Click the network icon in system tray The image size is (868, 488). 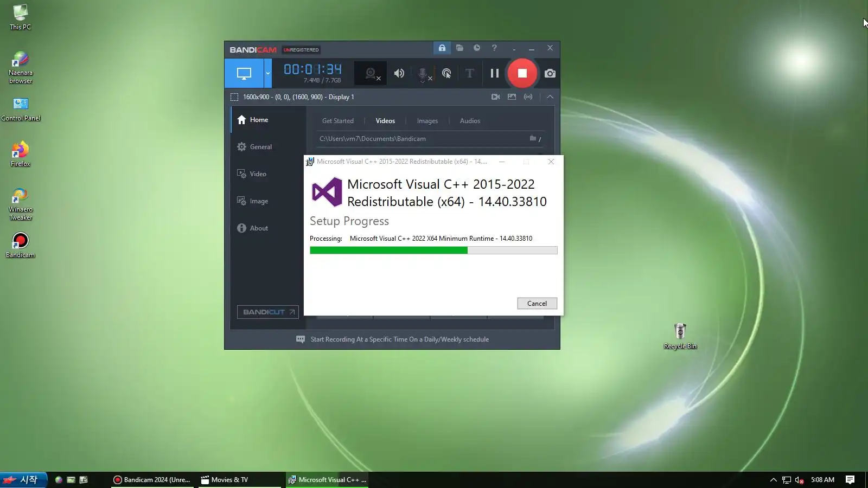point(787,480)
